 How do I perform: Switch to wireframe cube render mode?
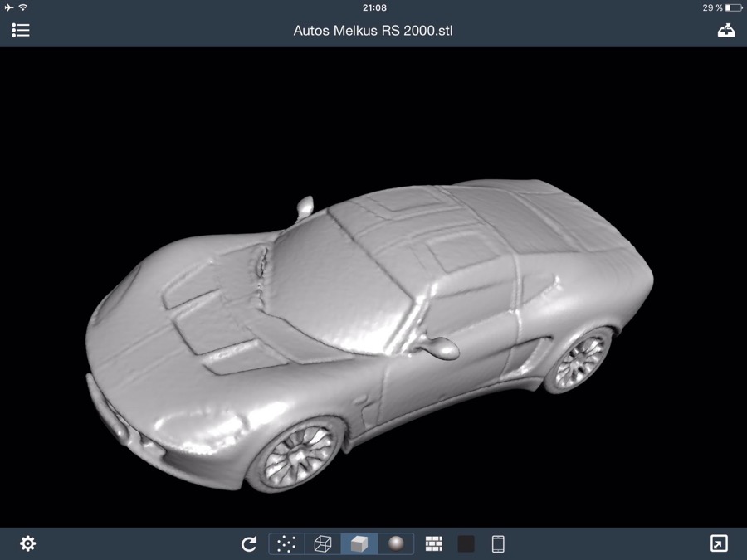pos(323,544)
